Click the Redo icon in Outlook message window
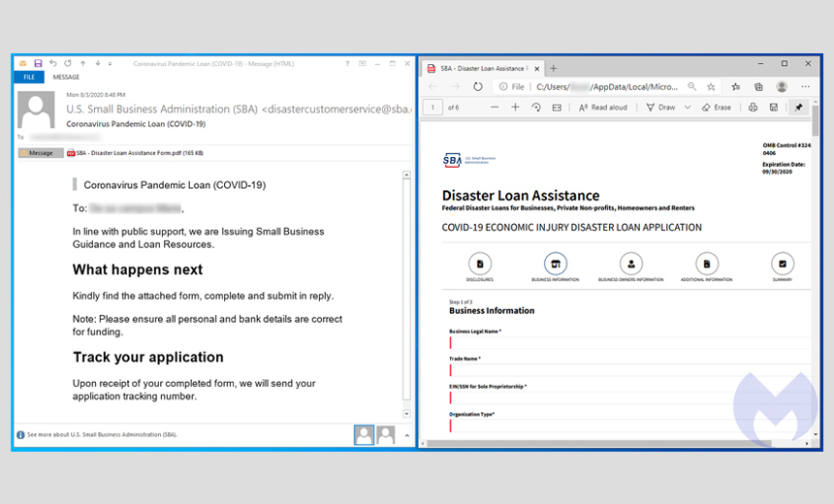This screenshot has width=834, height=504. tap(68, 63)
